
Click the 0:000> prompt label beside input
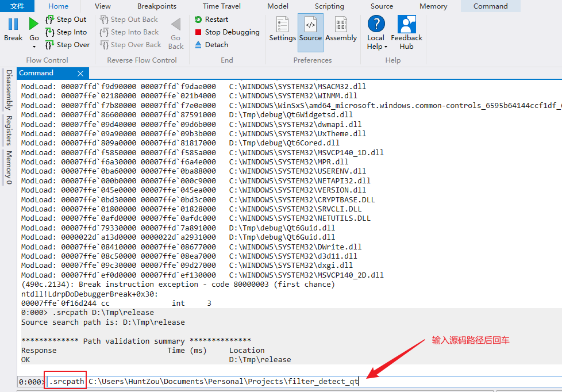point(32,382)
